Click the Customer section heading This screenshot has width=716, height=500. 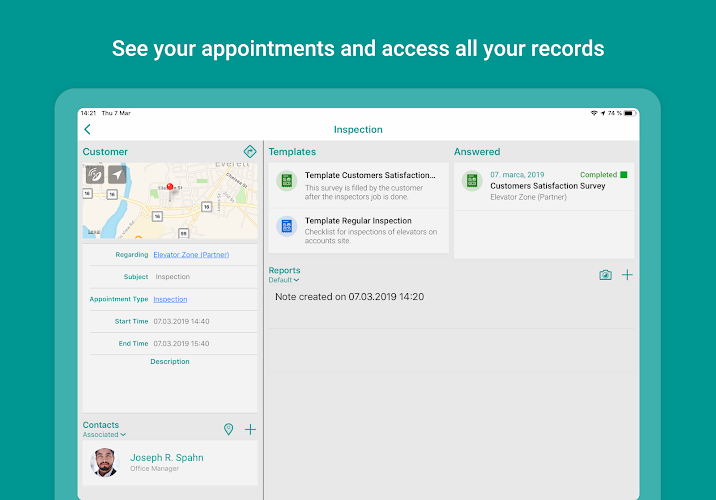click(105, 152)
